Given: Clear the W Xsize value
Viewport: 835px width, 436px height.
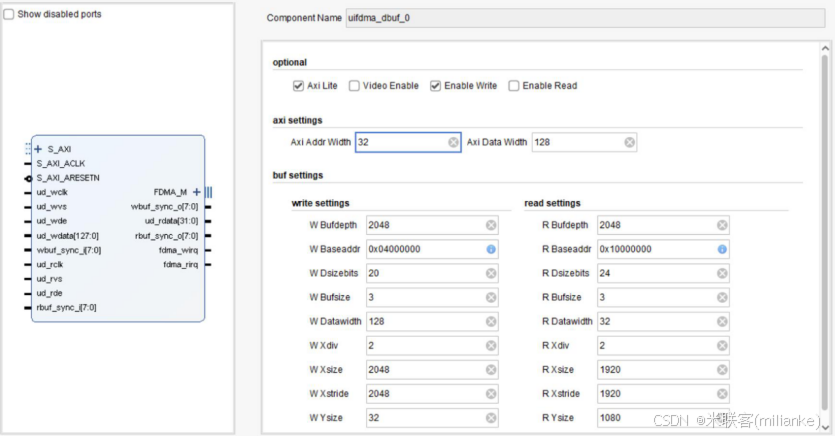Looking at the screenshot, I should (491, 369).
